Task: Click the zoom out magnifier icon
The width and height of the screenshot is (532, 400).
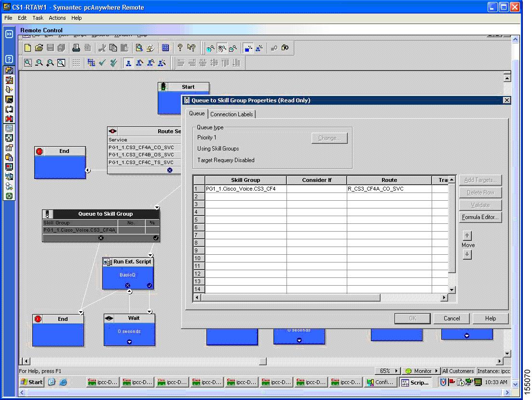Action: pos(39,63)
